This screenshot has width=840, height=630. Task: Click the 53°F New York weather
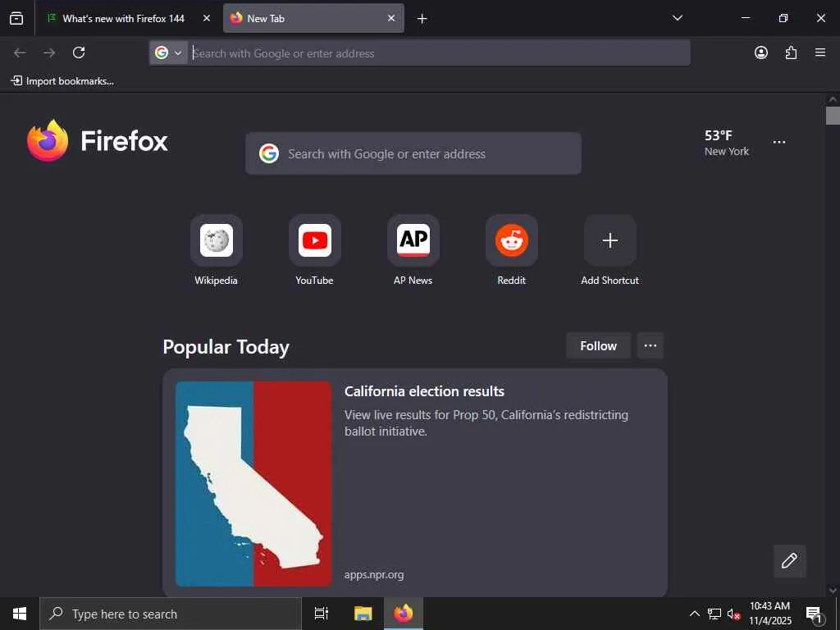pyautogui.click(x=727, y=143)
